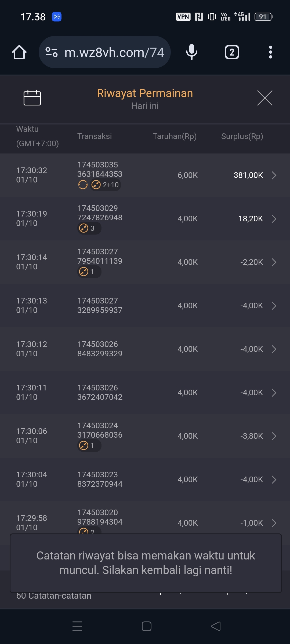Tap the Android recent apps menu button
The width and height of the screenshot is (290, 644).
pyautogui.click(x=77, y=626)
